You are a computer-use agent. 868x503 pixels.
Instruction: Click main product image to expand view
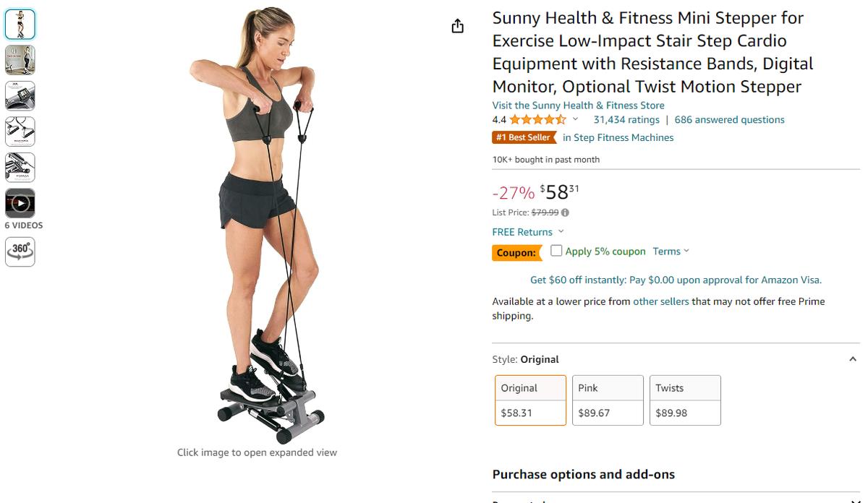point(257,224)
